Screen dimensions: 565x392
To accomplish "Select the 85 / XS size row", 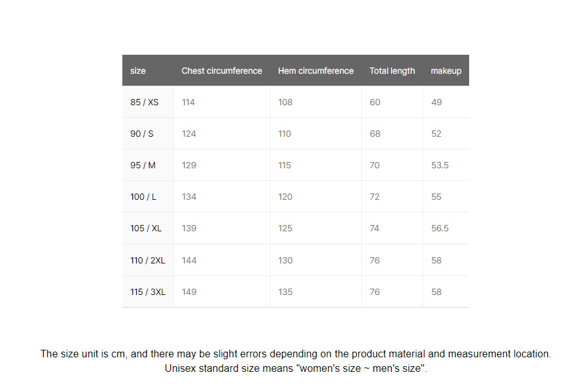I will coord(296,102).
